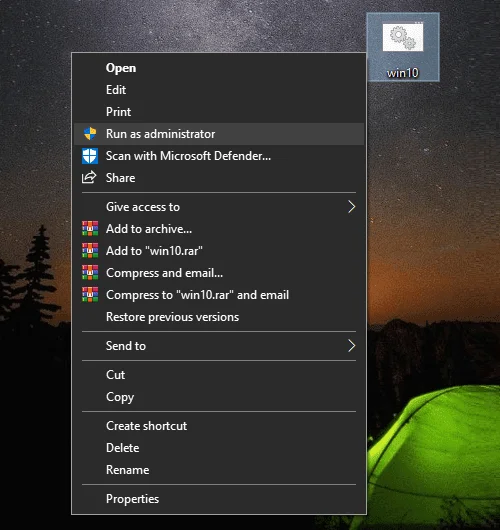
Task: Expand the Send to submenu arrow
Action: point(352,346)
